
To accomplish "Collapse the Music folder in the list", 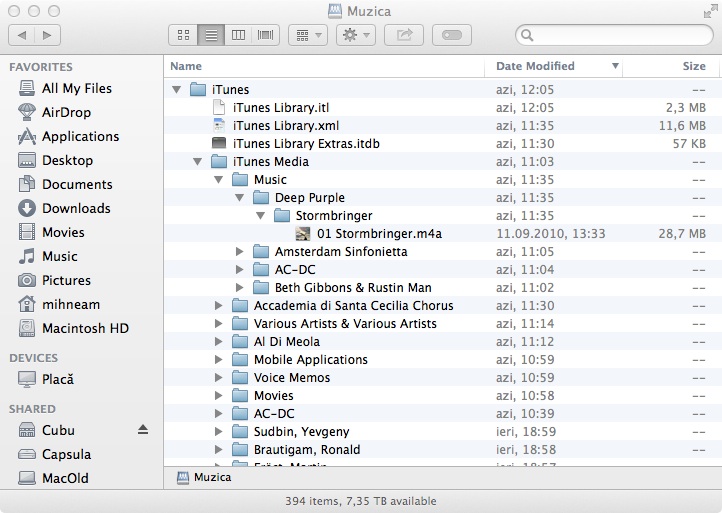I will 219,180.
